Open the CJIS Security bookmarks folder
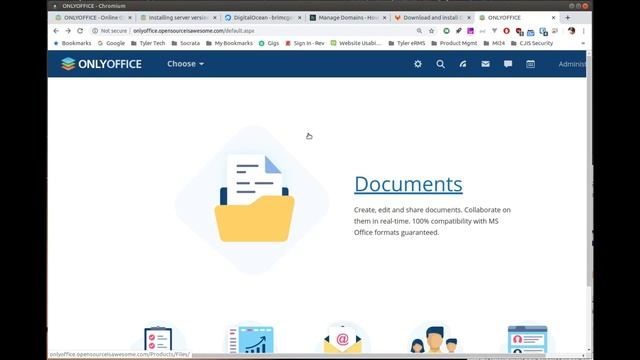The width and height of the screenshot is (640, 360). pyautogui.click(x=532, y=43)
